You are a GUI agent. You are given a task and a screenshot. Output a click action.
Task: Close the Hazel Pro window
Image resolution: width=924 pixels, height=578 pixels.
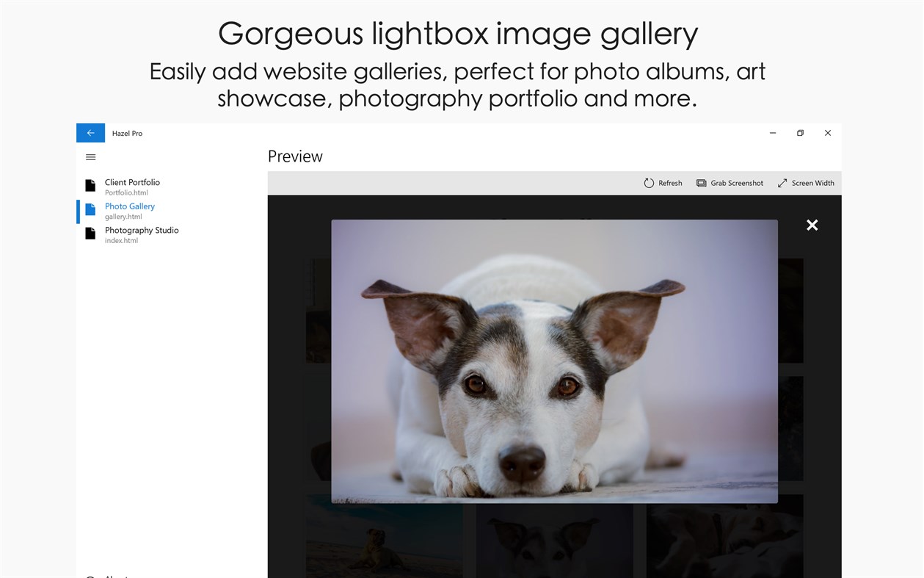pos(827,133)
